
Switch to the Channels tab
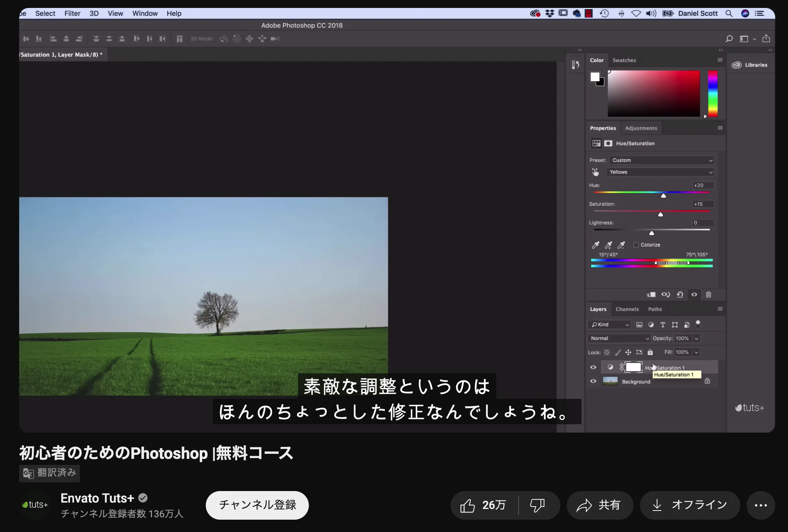coord(627,309)
